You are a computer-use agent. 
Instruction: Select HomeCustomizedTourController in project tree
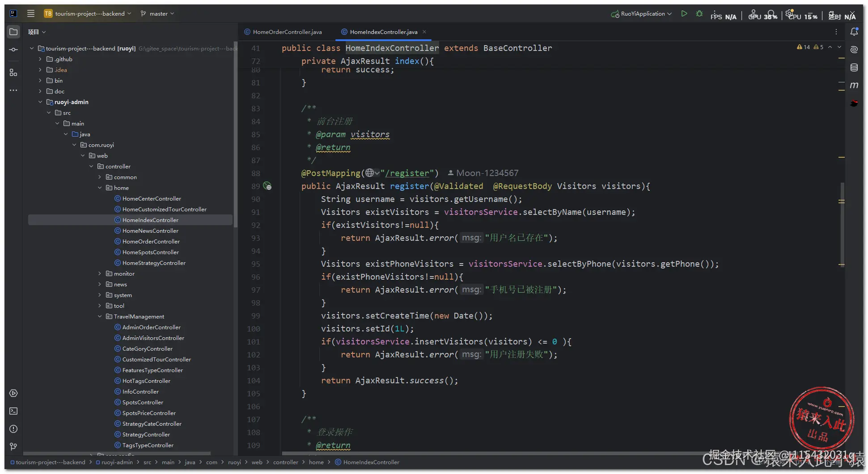[x=164, y=209]
